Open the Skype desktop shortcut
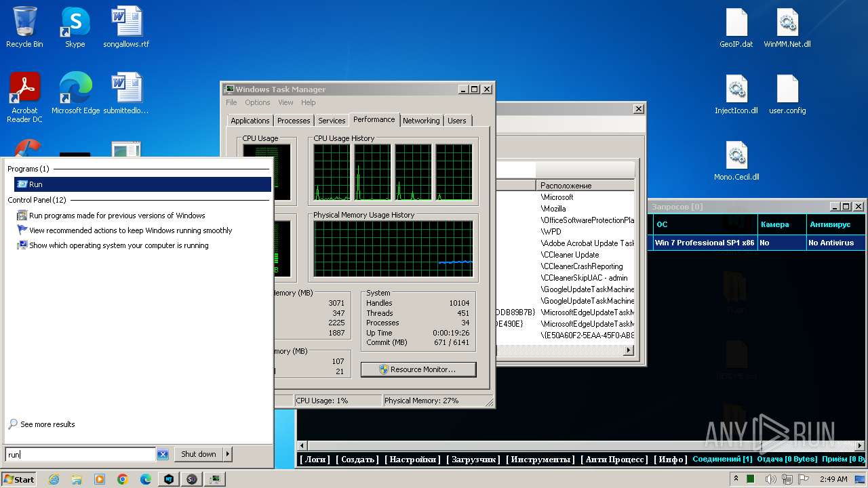 (x=75, y=27)
